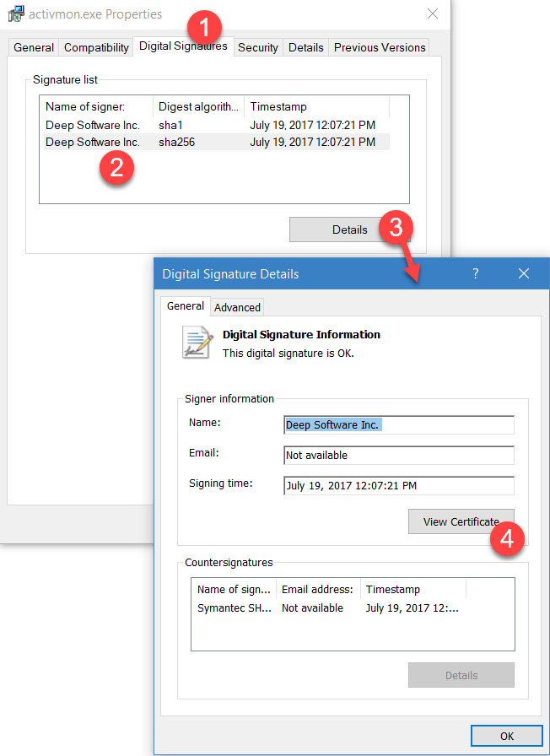Click the View Certificate button
Viewport: 550px width, 756px height.
click(x=461, y=521)
